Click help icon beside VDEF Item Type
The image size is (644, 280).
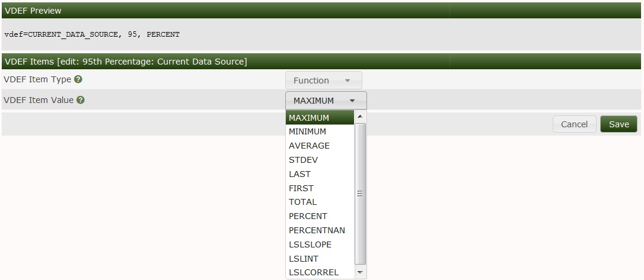(78, 79)
